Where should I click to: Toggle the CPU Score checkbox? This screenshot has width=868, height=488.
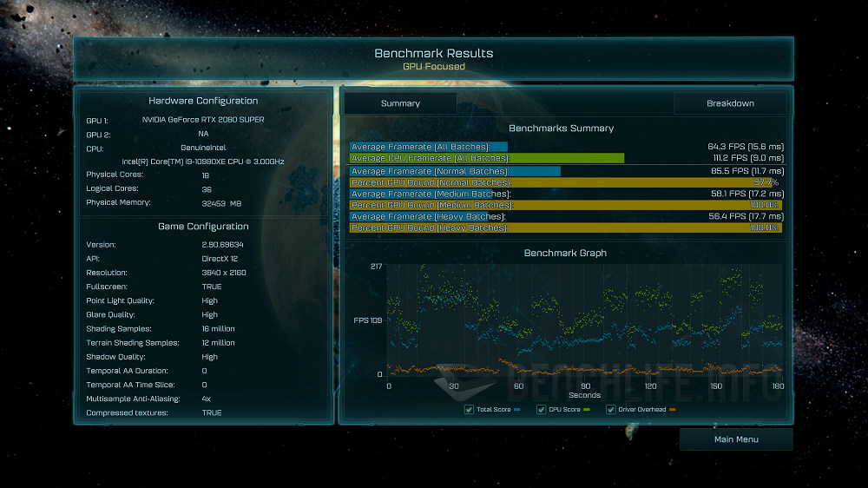point(541,410)
